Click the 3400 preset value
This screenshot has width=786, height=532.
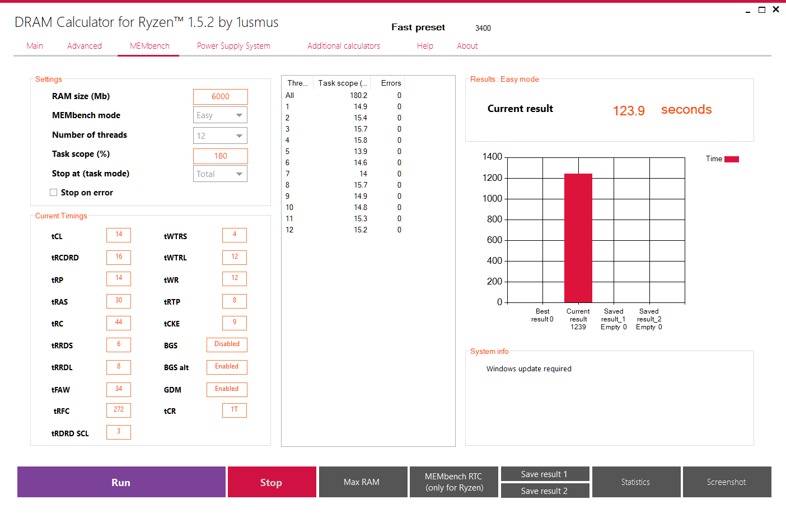[483, 28]
